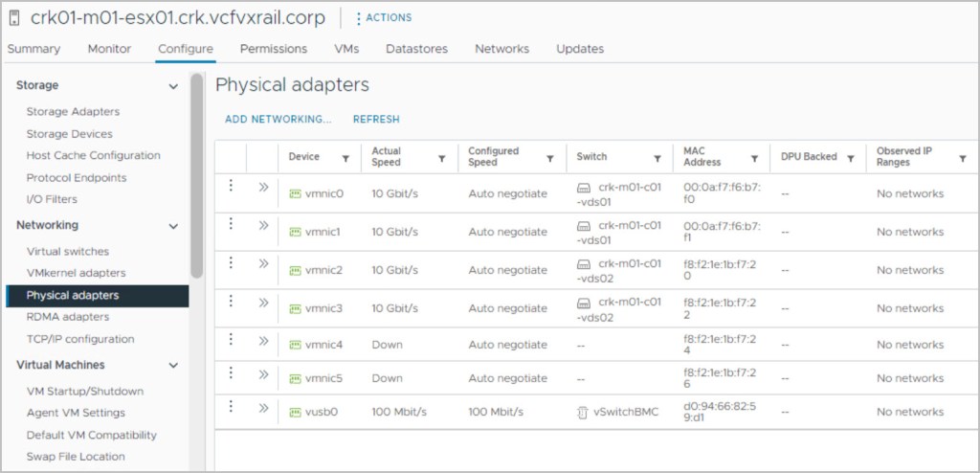The width and height of the screenshot is (980, 473).
Task: Open the Actions dropdown menu
Action: pos(384,18)
